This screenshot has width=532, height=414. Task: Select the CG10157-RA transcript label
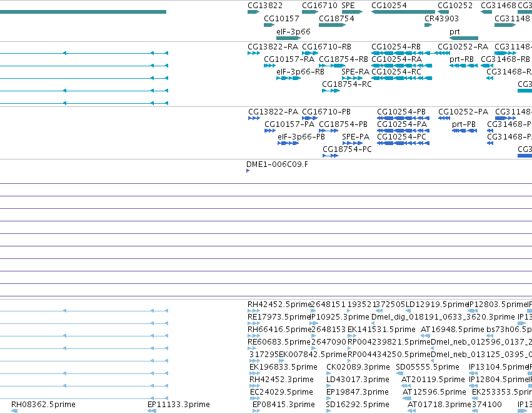(289, 59)
